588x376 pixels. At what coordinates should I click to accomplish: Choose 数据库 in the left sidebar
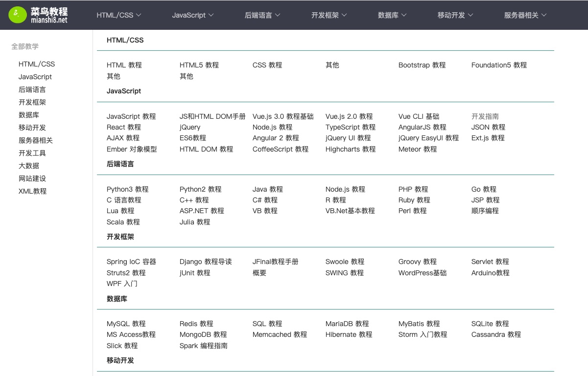tap(29, 115)
